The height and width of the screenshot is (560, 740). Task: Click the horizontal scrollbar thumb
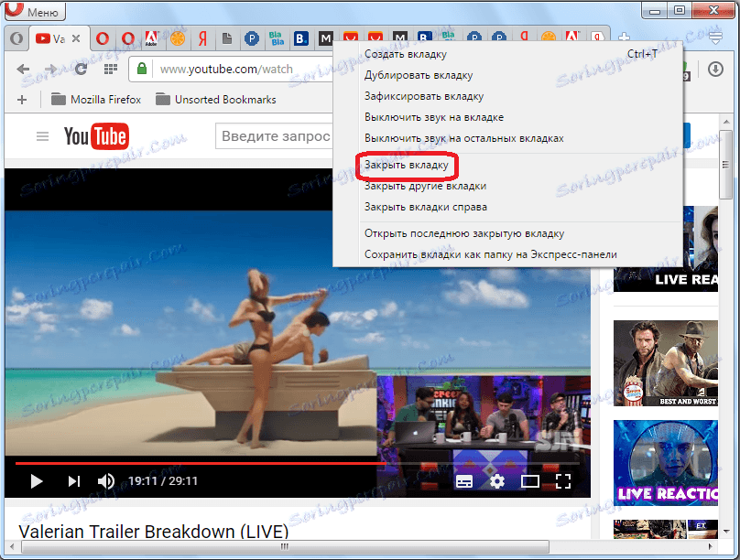(x=285, y=547)
